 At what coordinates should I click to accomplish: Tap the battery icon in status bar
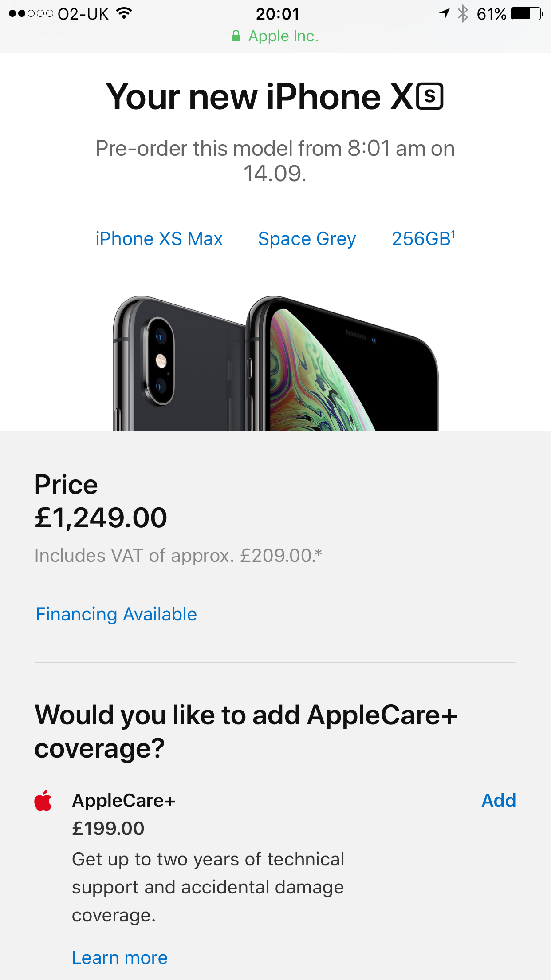pos(527,14)
